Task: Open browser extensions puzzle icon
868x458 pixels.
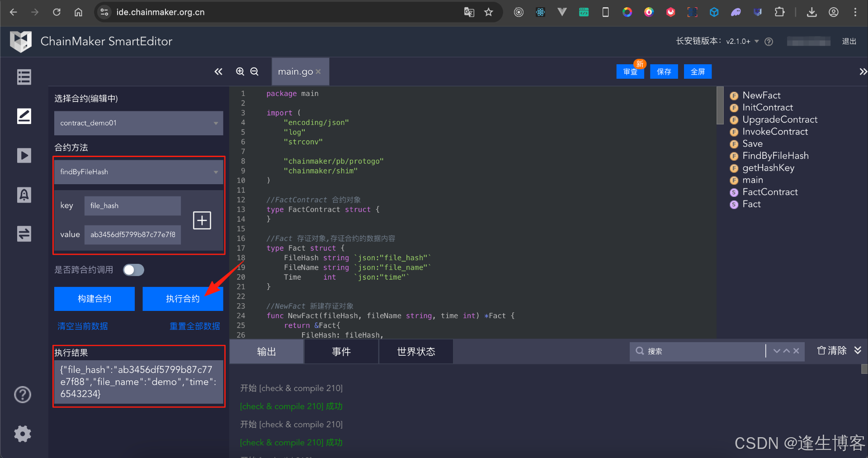Action: [779, 12]
